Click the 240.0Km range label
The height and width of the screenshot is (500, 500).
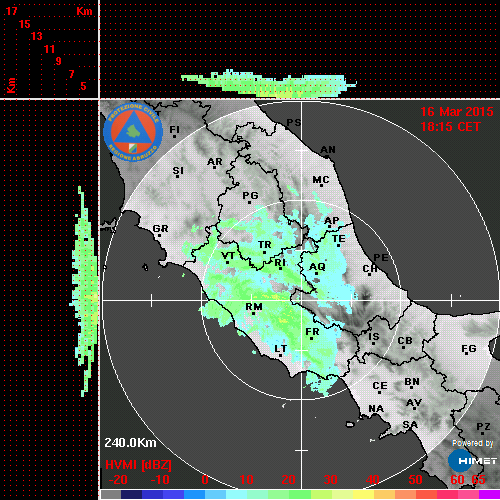pos(130,443)
